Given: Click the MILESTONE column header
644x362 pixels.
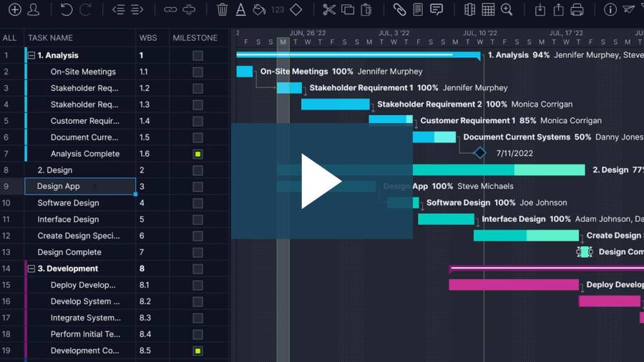Looking at the screenshot, I should (x=195, y=38).
